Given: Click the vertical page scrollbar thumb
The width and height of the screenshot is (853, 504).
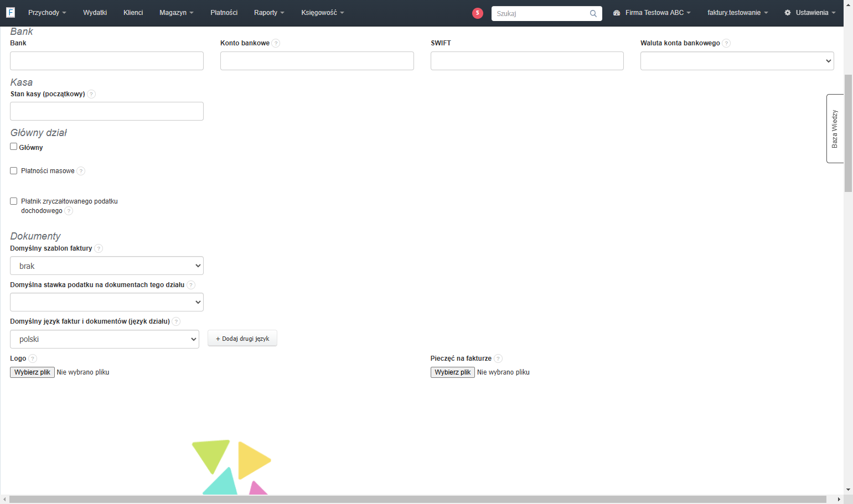Looking at the screenshot, I should pyautogui.click(x=848, y=133).
